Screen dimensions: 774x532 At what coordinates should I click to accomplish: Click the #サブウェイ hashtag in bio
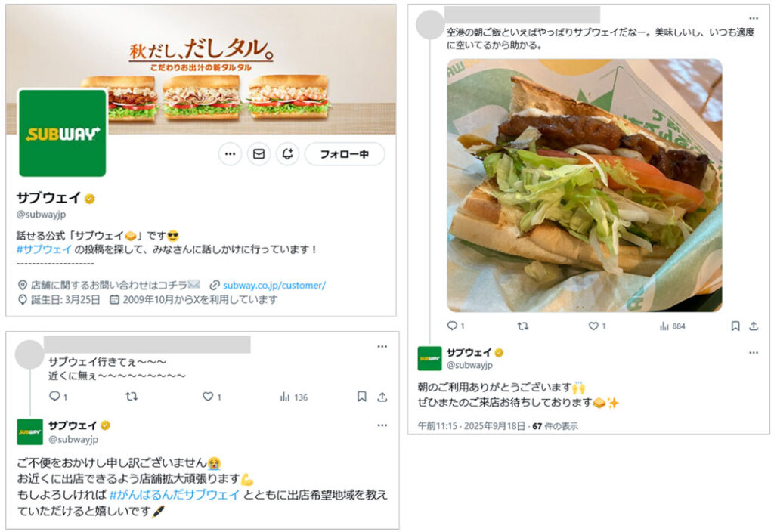[44, 249]
